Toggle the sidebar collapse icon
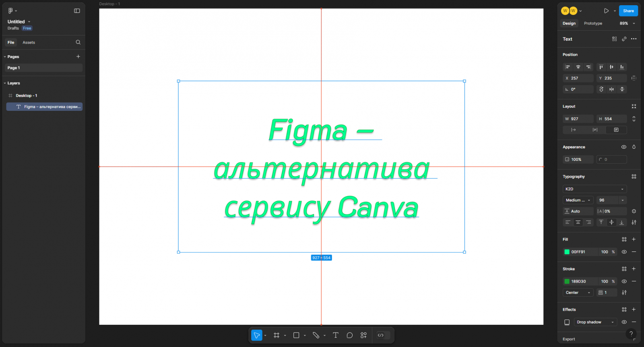644x347 pixels. [77, 10]
